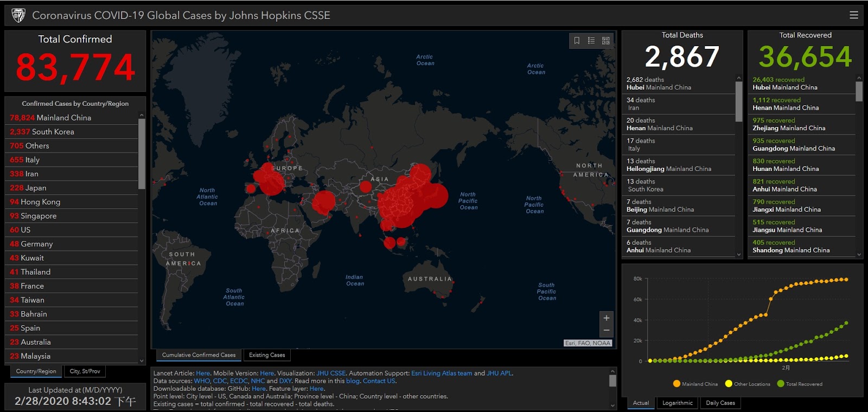Open the basemap gallery grid icon
The image size is (868, 412).
pos(606,41)
